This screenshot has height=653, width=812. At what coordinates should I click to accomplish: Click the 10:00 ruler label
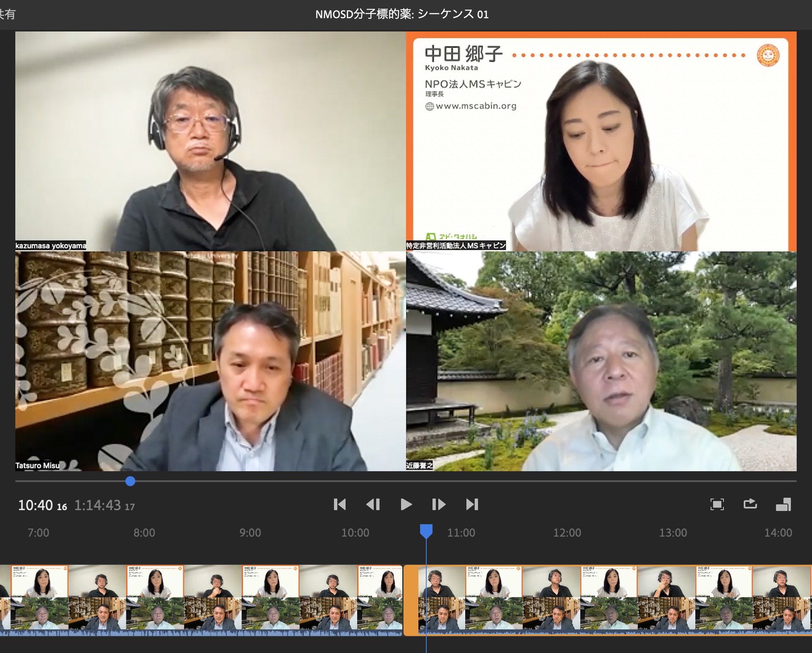tap(355, 533)
